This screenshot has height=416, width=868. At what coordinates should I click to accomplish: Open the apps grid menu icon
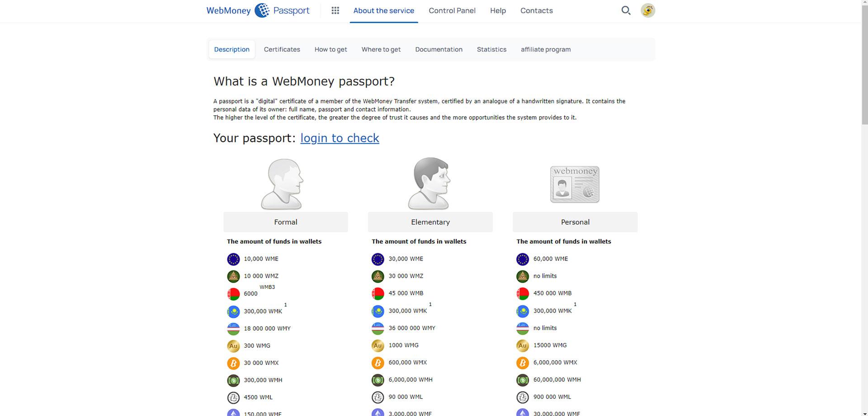click(335, 10)
